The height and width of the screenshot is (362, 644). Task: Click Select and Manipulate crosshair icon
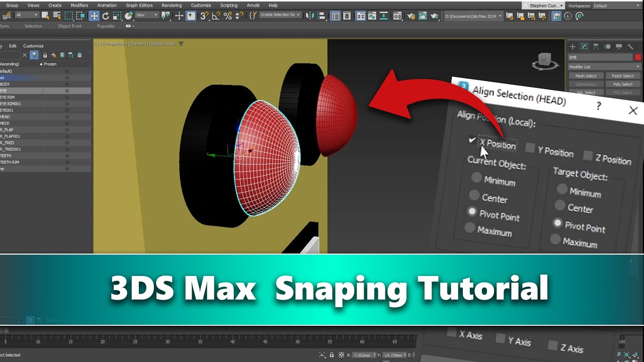[x=179, y=16]
